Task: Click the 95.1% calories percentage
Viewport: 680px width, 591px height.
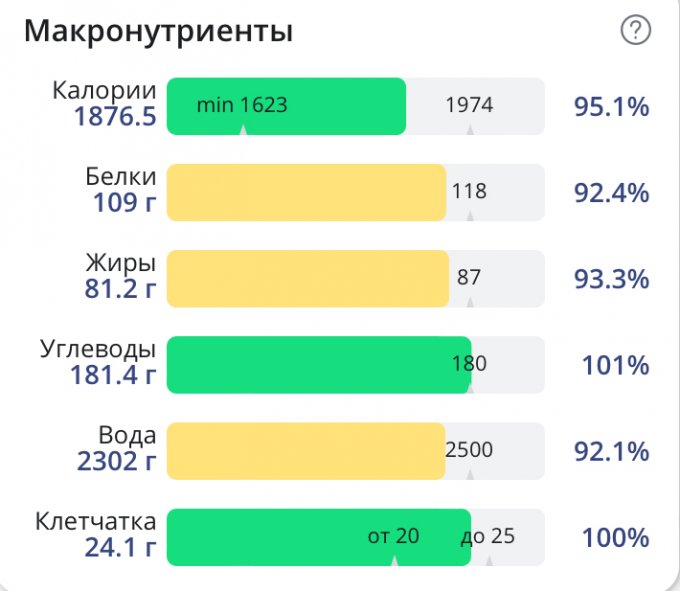Action: [x=611, y=107]
